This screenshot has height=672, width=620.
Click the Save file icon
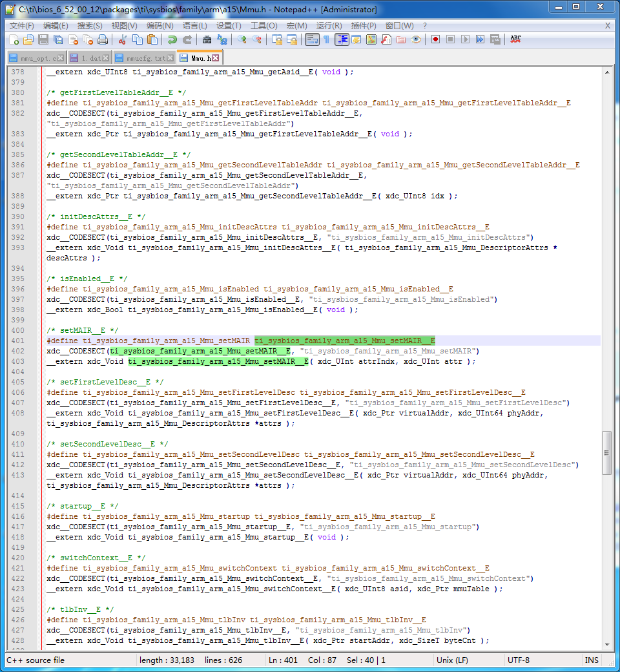click(x=43, y=40)
